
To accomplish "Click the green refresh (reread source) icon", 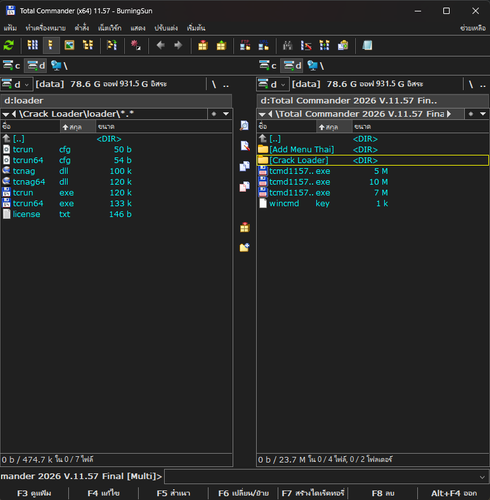I will 8,45.
